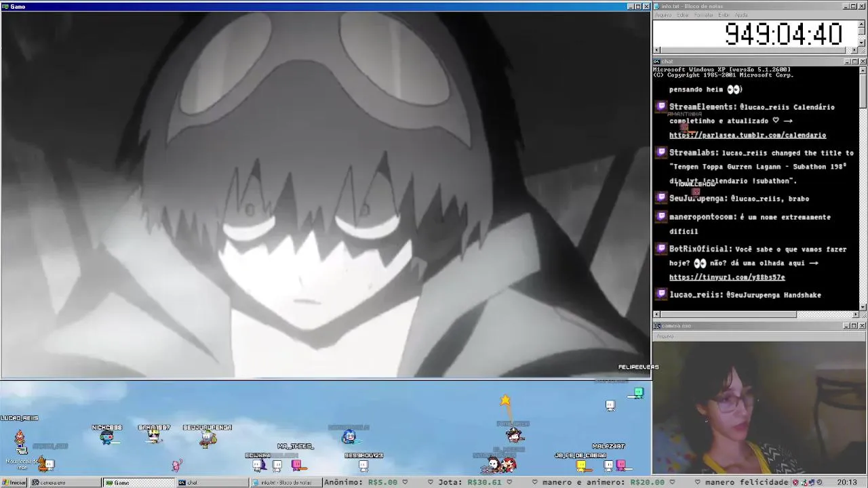Click the StreamElements chat badge icon
This screenshot has height=488, width=868.
click(661, 106)
